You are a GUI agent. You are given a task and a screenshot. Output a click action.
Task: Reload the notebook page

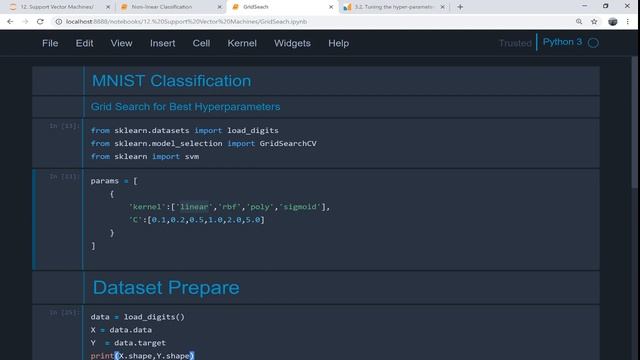coord(40,22)
